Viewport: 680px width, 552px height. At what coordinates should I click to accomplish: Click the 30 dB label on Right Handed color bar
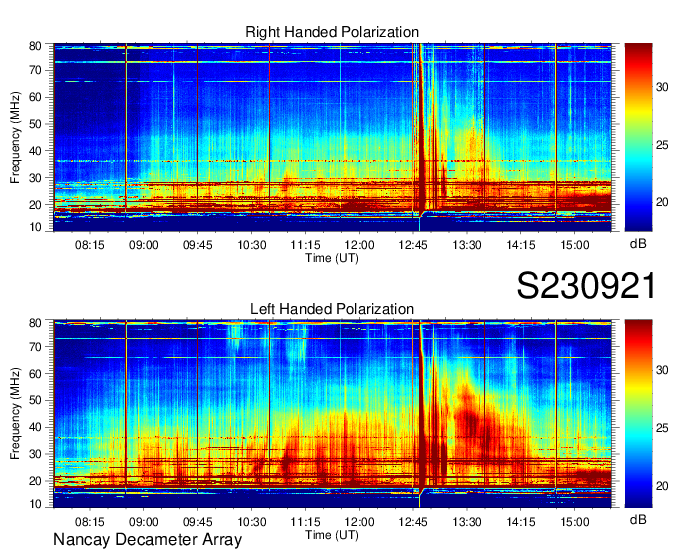coord(662,87)
